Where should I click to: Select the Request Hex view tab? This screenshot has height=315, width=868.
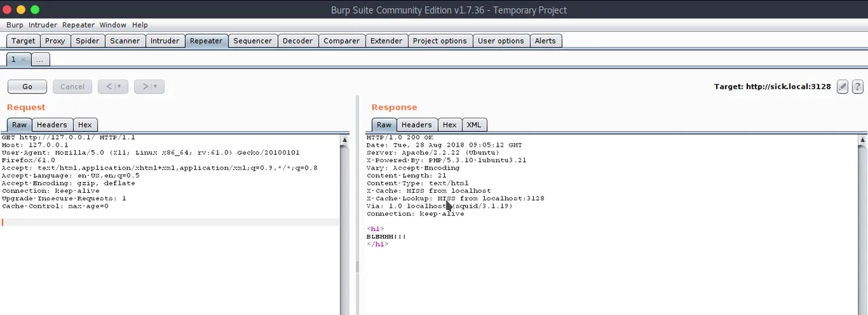pyautogui.click(x=85, y=125)
